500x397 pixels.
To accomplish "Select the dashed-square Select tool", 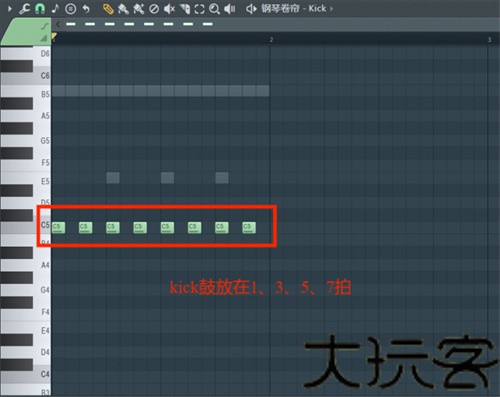I will [x=199, y=9].
